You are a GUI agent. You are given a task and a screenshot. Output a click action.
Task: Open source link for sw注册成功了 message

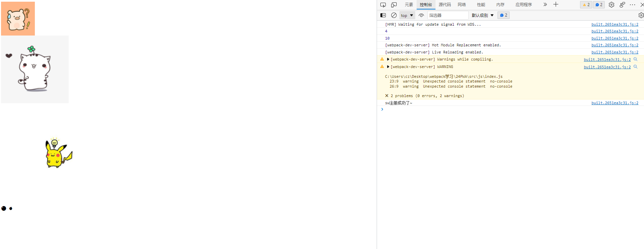pyautogui.click(x=615, y=103)
